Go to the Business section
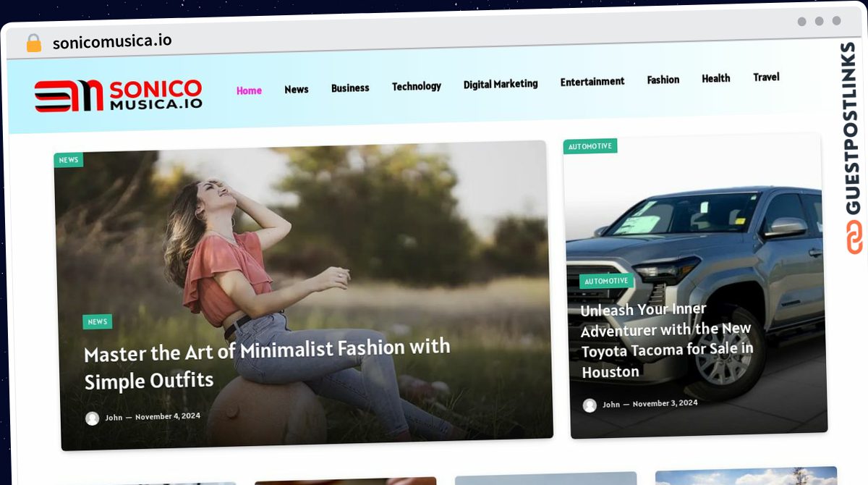Viewport: 868px width, 485px height. (x=350, y=88)
